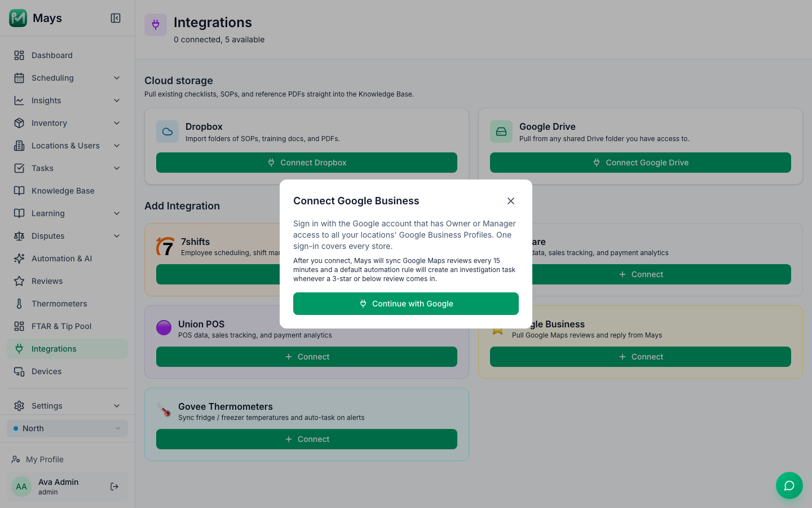Connect the Govee Thermometers integration
The width and height of the screenshot is (812, 508).
pos(307,439)
